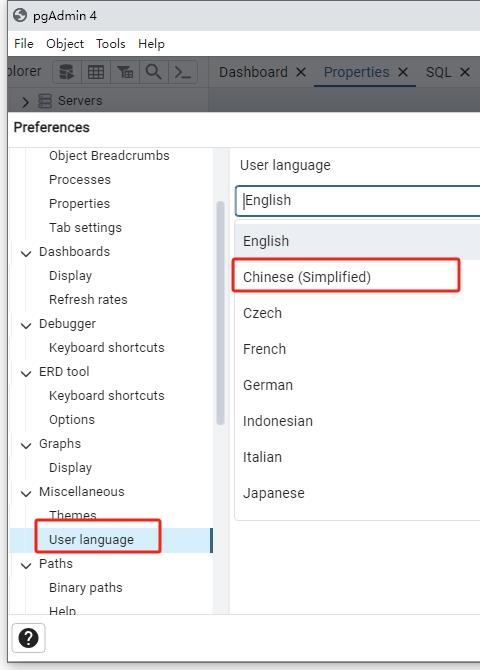Close the Properties tab with its X
This screenshot has height=670, width=480.
(403, 72)
